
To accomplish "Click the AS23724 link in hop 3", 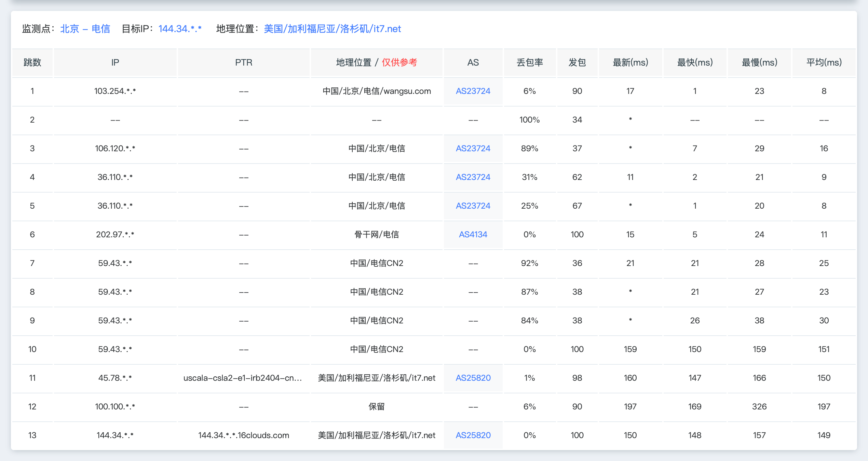I will pos(473,149).
